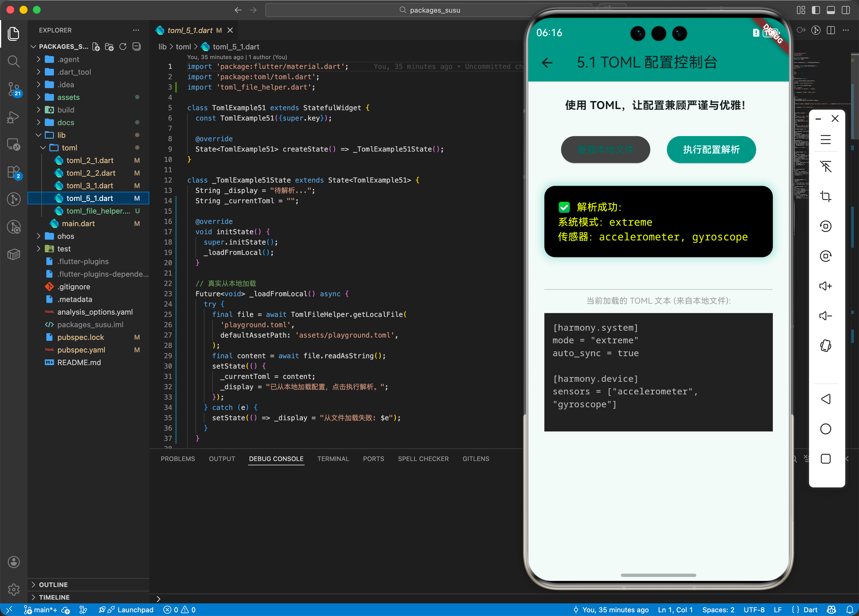859x616 pixels.
Task: Click the New File icon in Explorer
Action: point(96,47)
